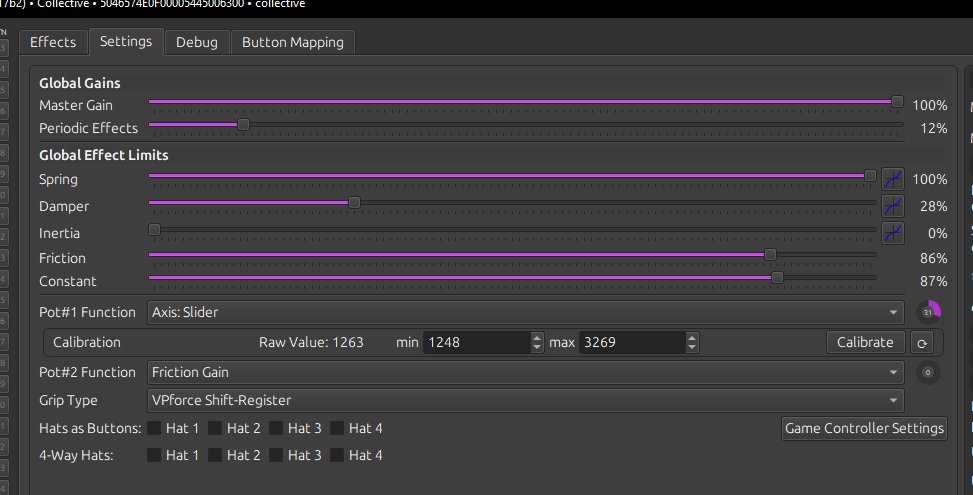Click the calibration reset refresh icon

(922, 342)
